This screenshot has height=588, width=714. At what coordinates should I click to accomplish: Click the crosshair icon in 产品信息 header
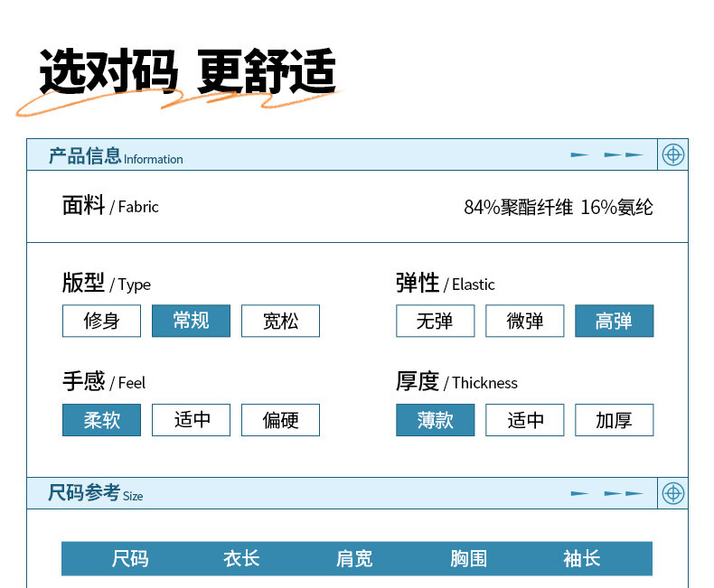(x=673, y=154)
